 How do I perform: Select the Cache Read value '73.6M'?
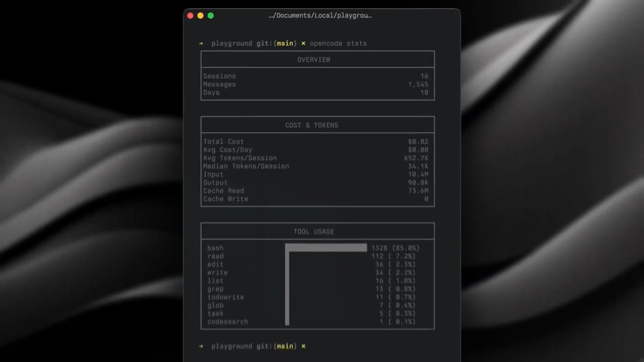418,190
